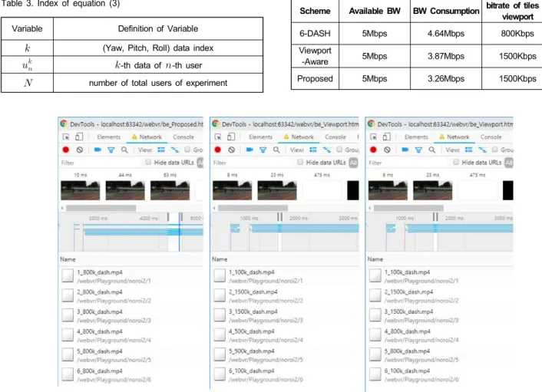Clear network log in be_Proposed DevTools window
The height and width of the screenshot is (392, 542).
click(80, 150)
